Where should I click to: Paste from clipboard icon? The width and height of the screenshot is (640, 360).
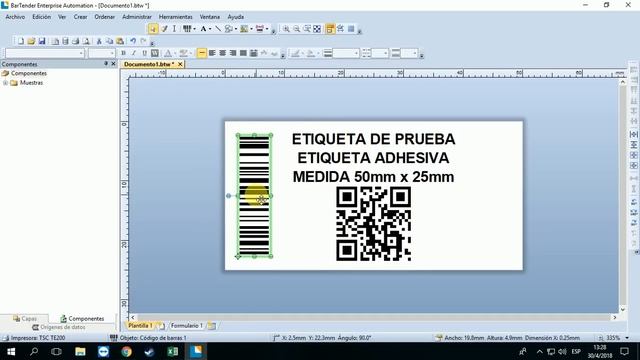click(x=120, y=41)
